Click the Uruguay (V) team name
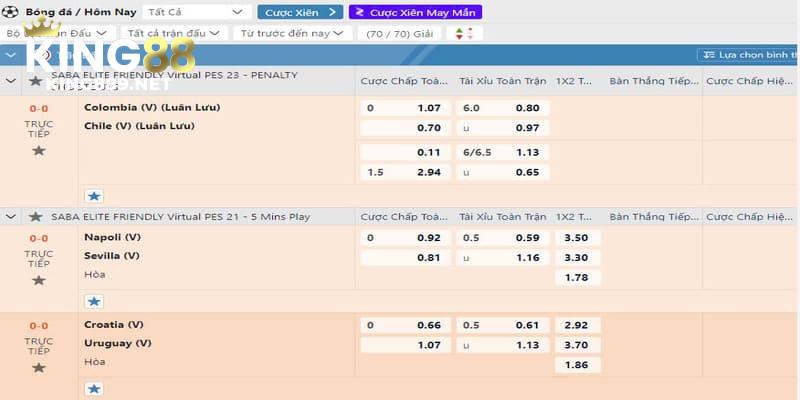This screenshot has width=800, height=400. 118,343
